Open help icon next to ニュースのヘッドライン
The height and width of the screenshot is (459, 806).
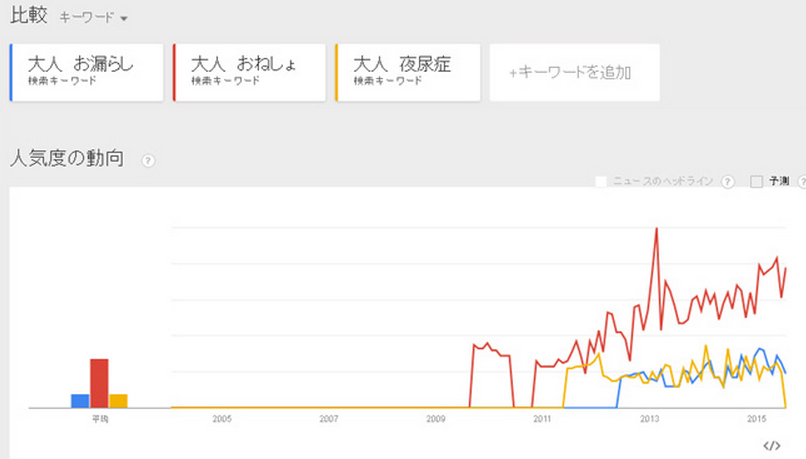pos(727,181)
